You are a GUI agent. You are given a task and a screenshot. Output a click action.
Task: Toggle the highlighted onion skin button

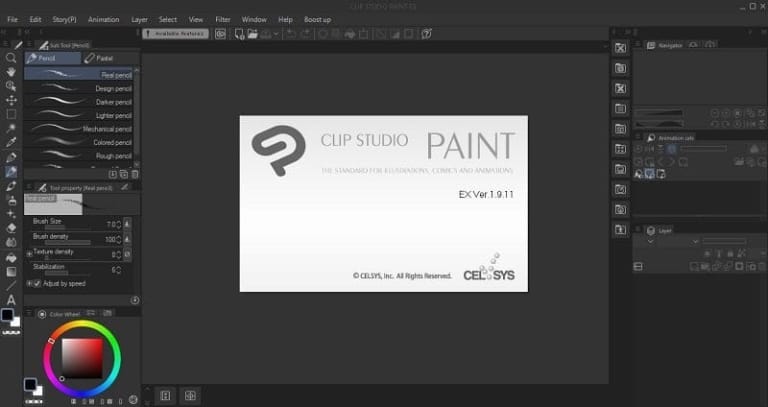pos(649,173)
